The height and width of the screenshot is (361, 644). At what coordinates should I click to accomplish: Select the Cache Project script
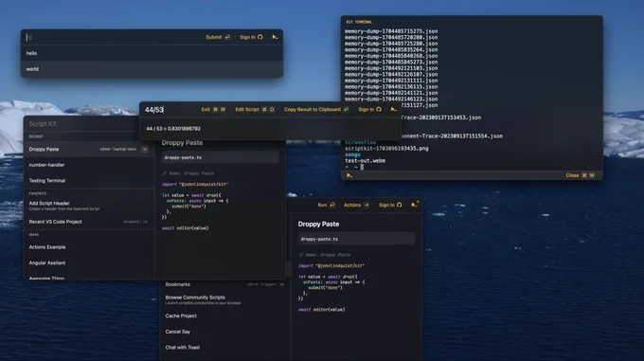tap(225, 316)
